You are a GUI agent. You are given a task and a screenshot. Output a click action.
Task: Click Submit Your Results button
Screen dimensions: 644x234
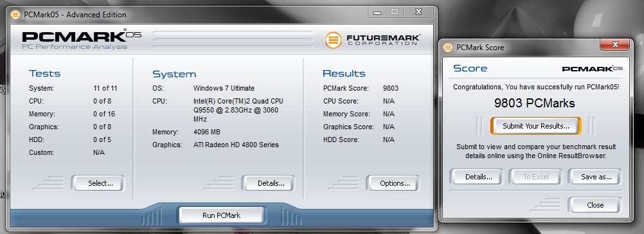pos(536,126)
